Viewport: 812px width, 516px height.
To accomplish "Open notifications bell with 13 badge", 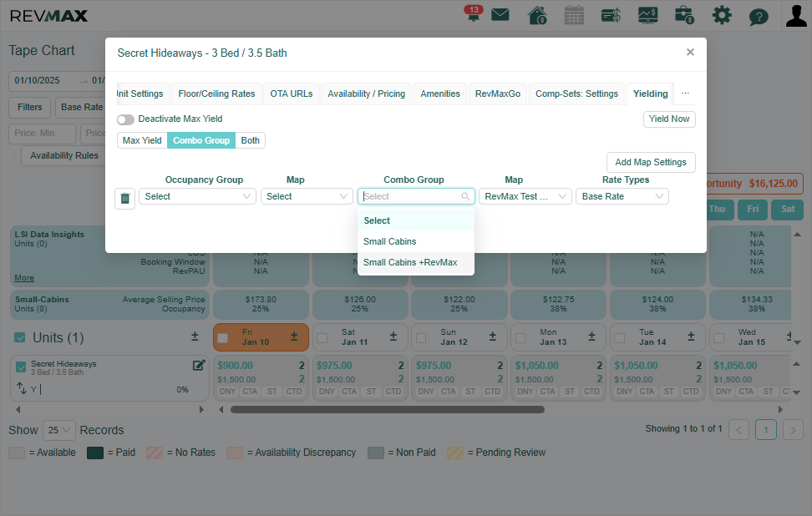I will tap(473, 13).
